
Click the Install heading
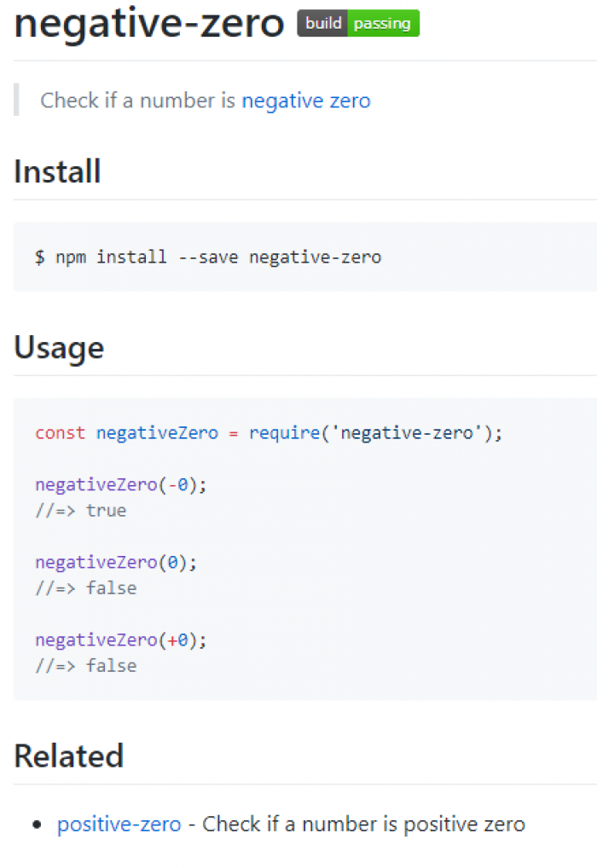point(57,171)
